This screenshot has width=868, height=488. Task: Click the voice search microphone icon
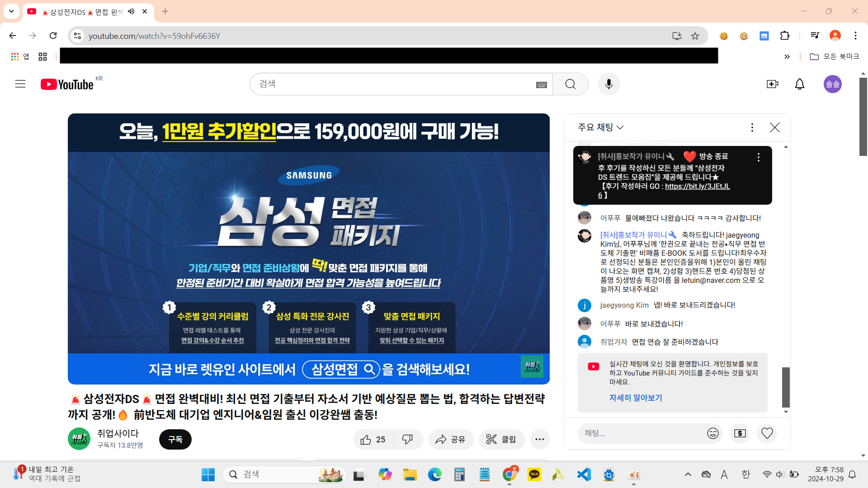609,84
